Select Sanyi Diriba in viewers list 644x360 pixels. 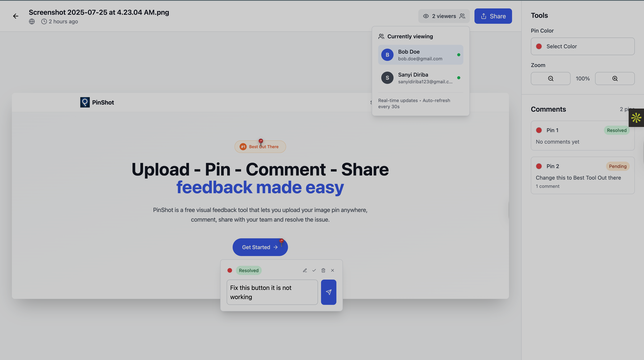pyautogui.click(x=421, y=78)
